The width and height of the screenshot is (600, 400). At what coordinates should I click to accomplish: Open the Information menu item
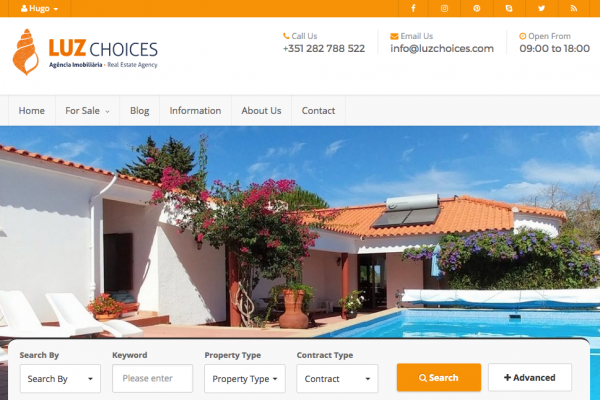point(195,111)
